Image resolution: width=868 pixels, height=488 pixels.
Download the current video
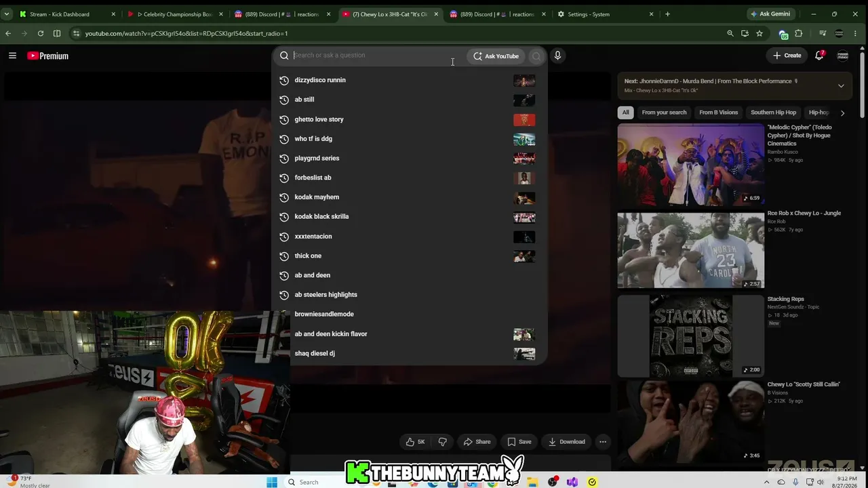(566, 442)
